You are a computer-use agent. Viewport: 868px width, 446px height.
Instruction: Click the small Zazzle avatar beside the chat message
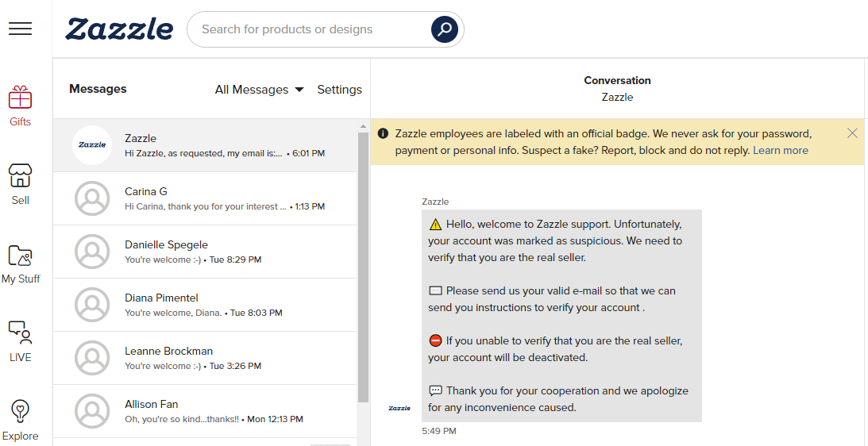pyautogui.click(x=399, y=408)
